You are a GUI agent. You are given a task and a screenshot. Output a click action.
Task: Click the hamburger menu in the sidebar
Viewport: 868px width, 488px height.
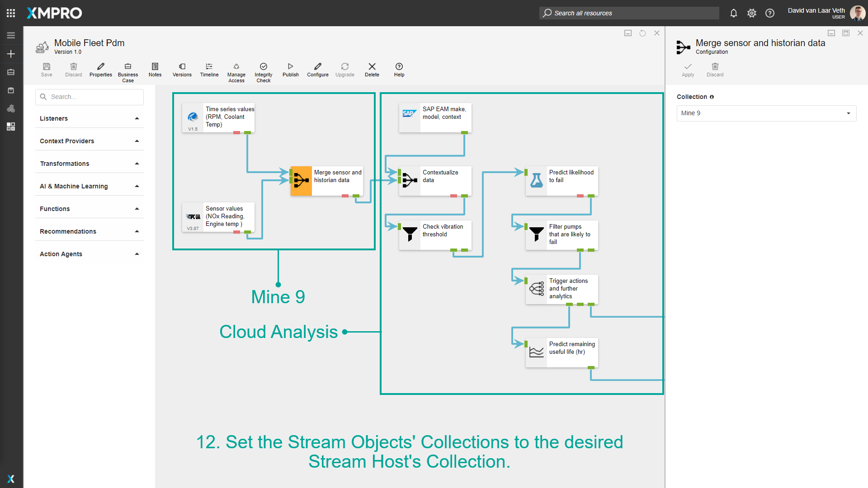click(x=11, y=35)
